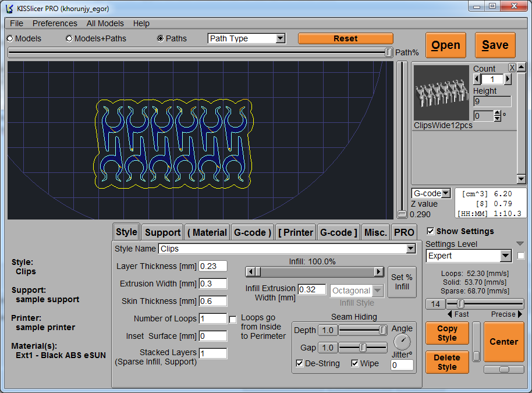The height and width of the screenshot is (393, 532).
Task: Uncheck the Wipe option
Action: [x=355, y=364]
